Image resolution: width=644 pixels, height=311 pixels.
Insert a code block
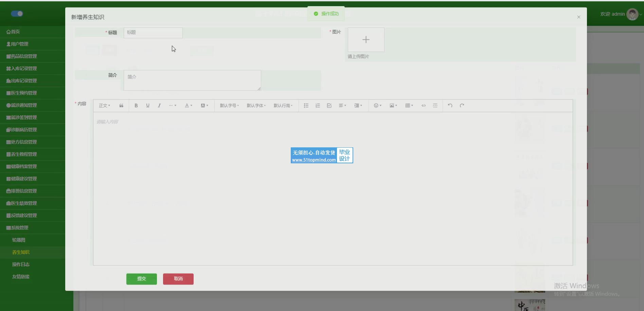pyautogui.click(x=424, y=106)
